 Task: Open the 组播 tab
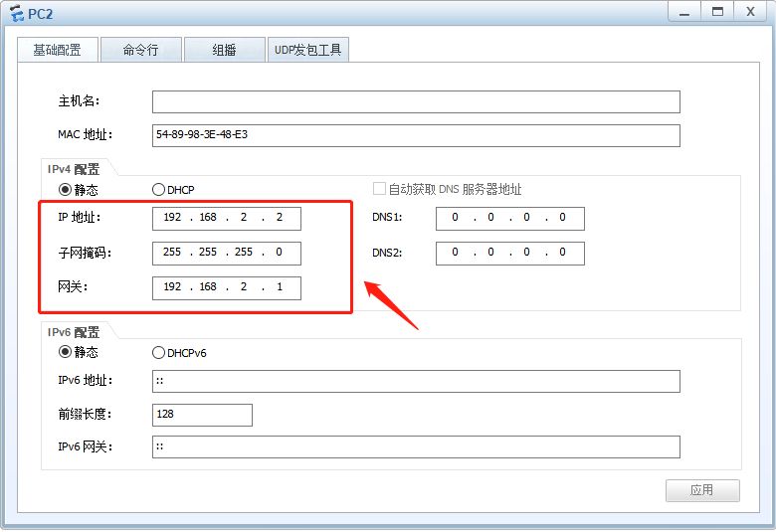224,50
